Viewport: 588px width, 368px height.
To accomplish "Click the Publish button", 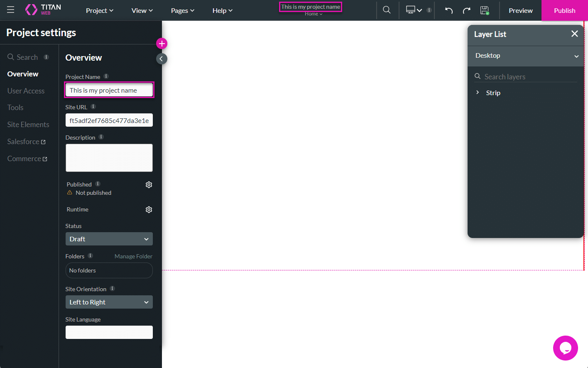I will tap(564, 11).
